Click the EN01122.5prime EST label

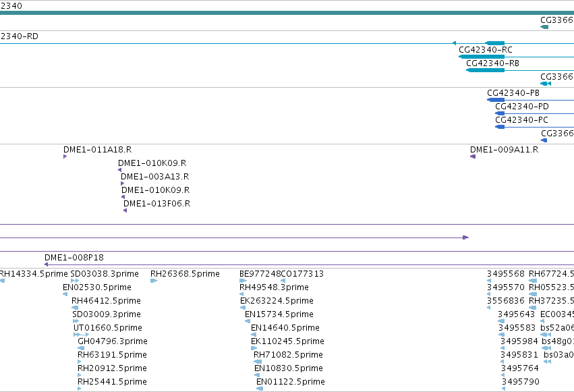(290, 382)
